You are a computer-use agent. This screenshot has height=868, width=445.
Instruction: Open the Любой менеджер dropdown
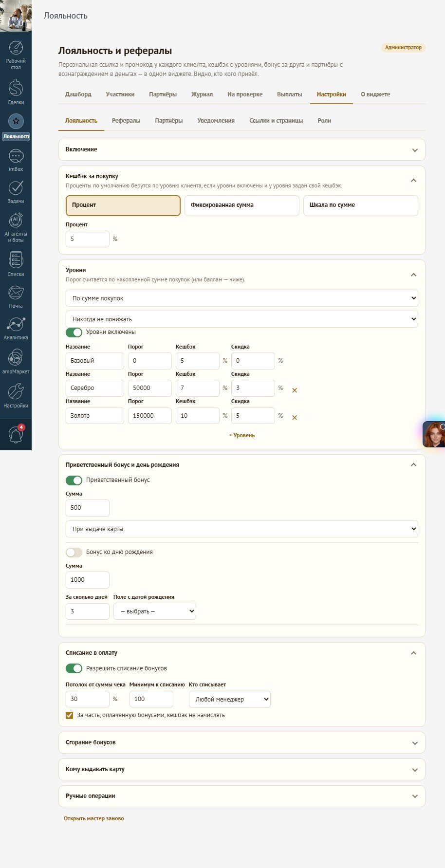(230, 699)
